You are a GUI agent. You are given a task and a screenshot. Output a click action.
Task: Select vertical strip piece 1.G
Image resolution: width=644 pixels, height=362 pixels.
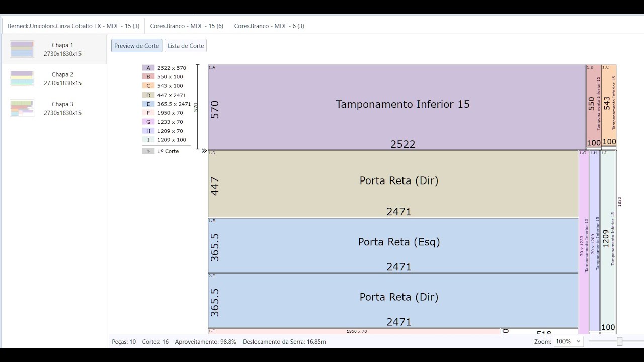pyautogui.click(x=584, y=242)
